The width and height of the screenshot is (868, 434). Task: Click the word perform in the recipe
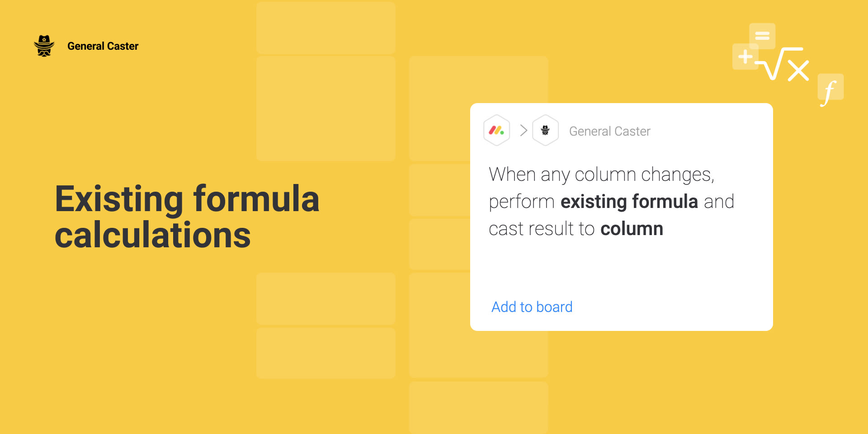[521, 202]
